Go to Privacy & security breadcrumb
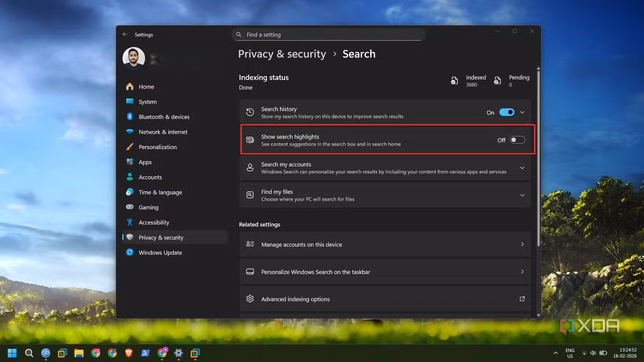This screenshot has height=362, width=644. pos(282,54)
